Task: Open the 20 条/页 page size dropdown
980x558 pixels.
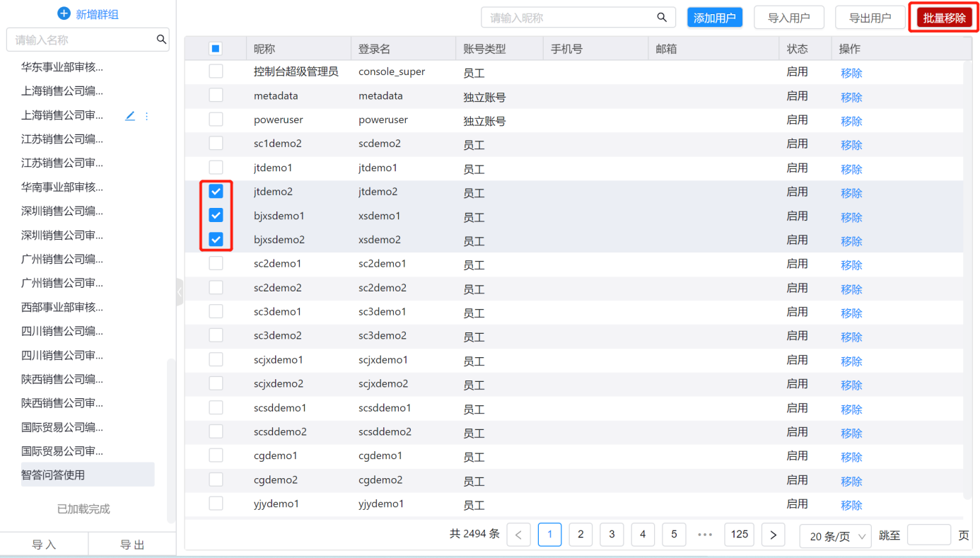Action: click(836, 536)
